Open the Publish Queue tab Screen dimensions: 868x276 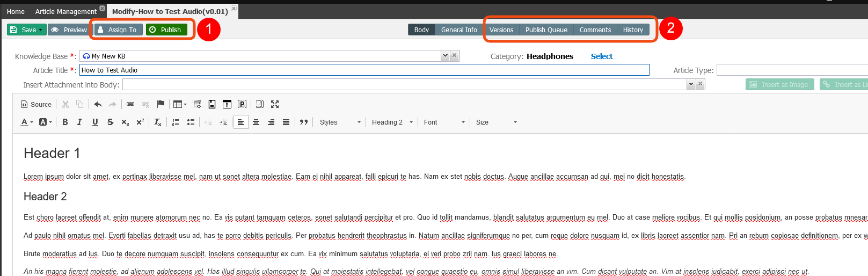pos(546,30)
